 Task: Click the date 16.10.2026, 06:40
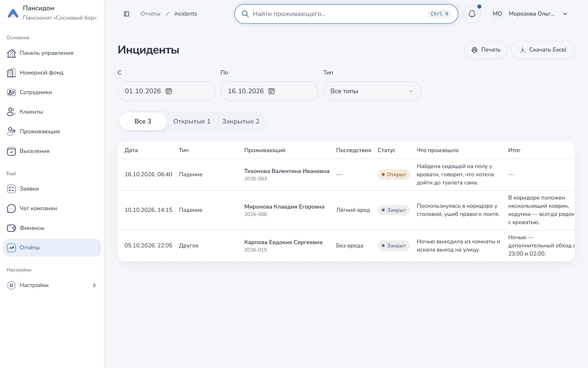pyautogui.click(x=148, y=175)
